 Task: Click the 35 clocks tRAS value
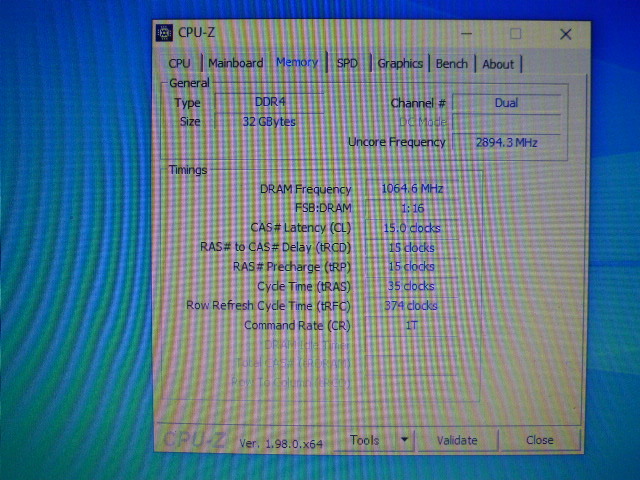411,286
